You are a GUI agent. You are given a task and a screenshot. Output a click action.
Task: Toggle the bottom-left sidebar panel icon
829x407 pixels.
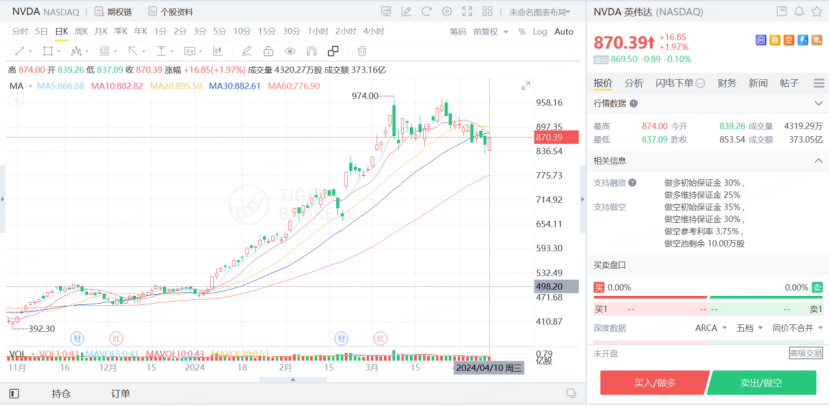pyautogui.click(x=14, y=394)
